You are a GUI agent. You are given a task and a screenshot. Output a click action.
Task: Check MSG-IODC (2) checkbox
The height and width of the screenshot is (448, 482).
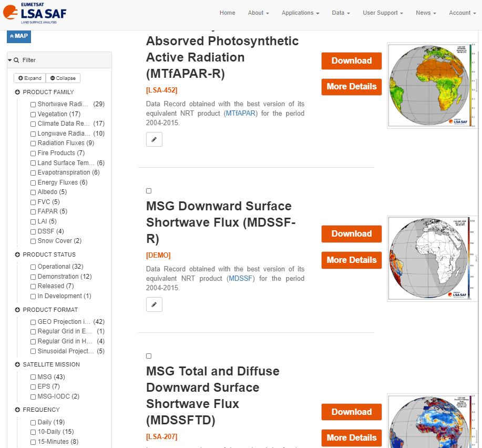click(x=33, y=397)
